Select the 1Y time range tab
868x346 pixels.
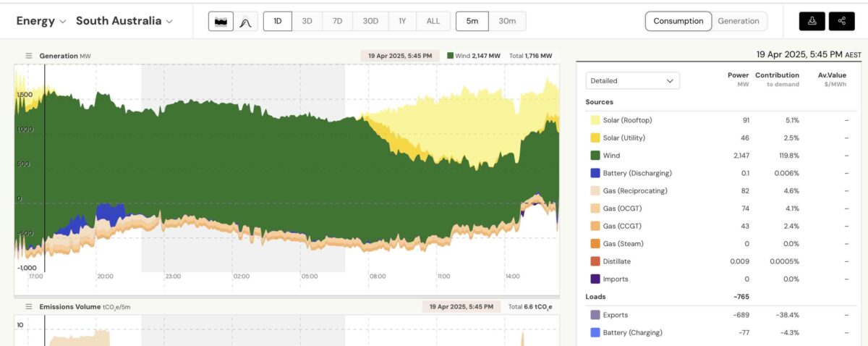[402, 21]
